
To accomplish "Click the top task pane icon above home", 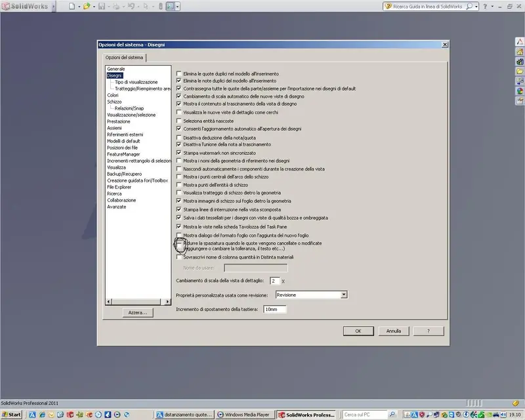I will coord(520,42).
